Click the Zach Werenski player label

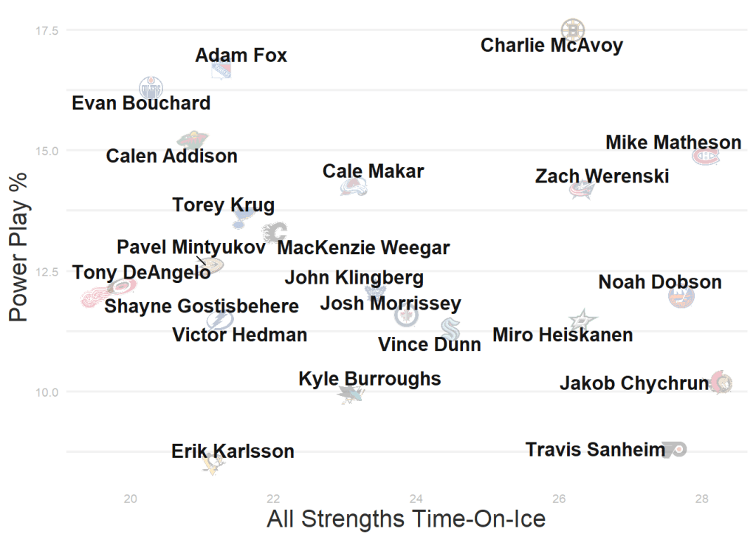pos(602,177)
